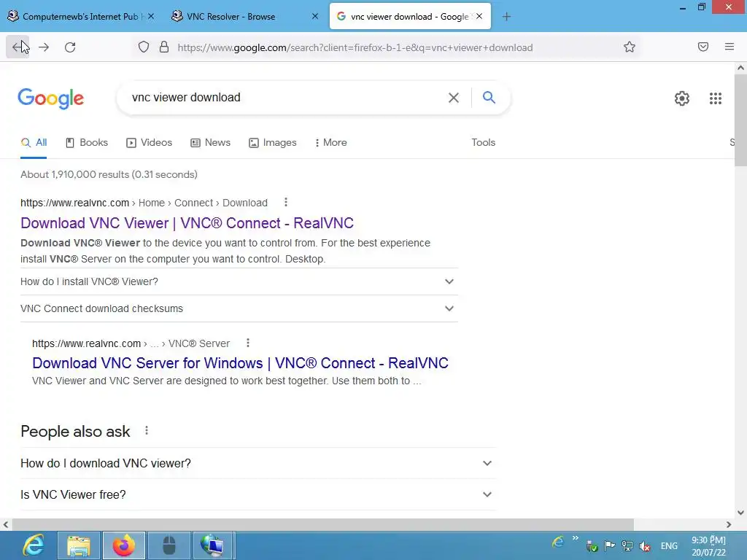Open the mouse app in taskbar
The width and height of the screenshot is (747, 560).
[169, 545]
